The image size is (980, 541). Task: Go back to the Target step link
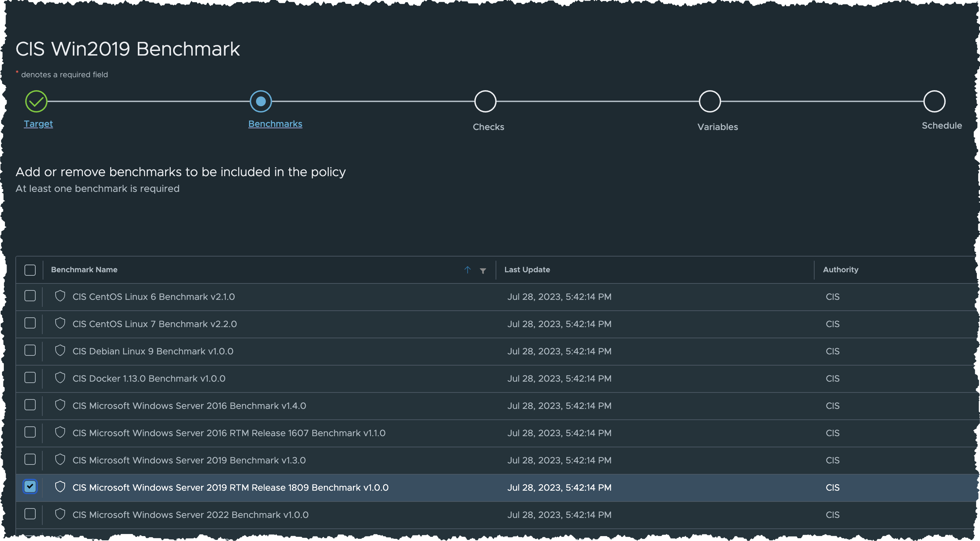[x=38, y=124]
